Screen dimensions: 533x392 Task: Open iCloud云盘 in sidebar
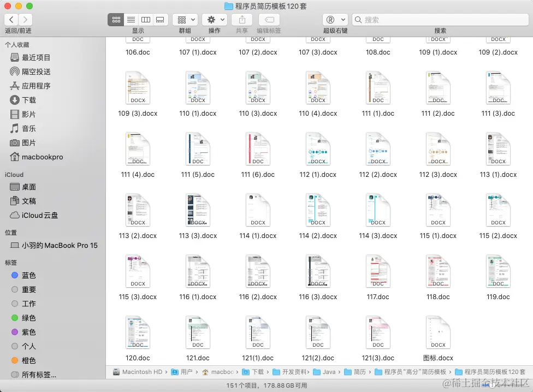pyautogui.click(x=34, y=215)
